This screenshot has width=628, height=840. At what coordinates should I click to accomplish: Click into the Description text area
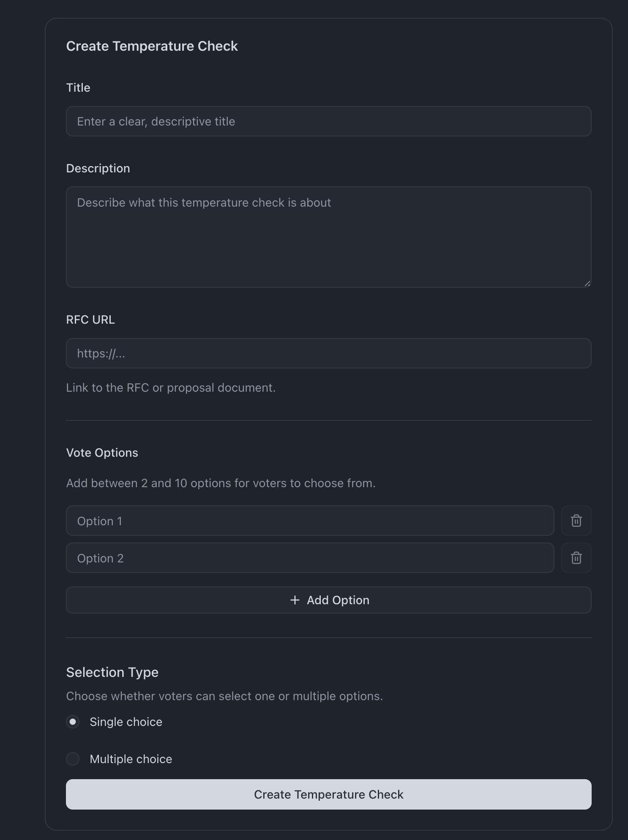tap(328, 237)
